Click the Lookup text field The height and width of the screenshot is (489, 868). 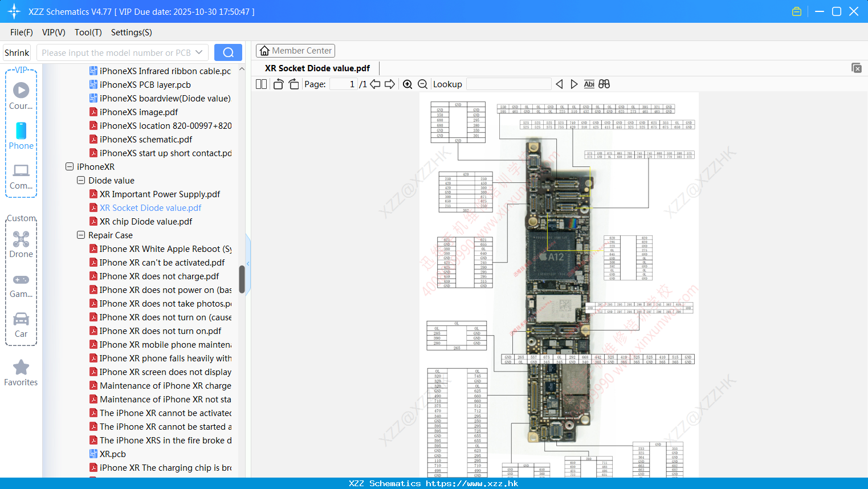coord(509,84)
